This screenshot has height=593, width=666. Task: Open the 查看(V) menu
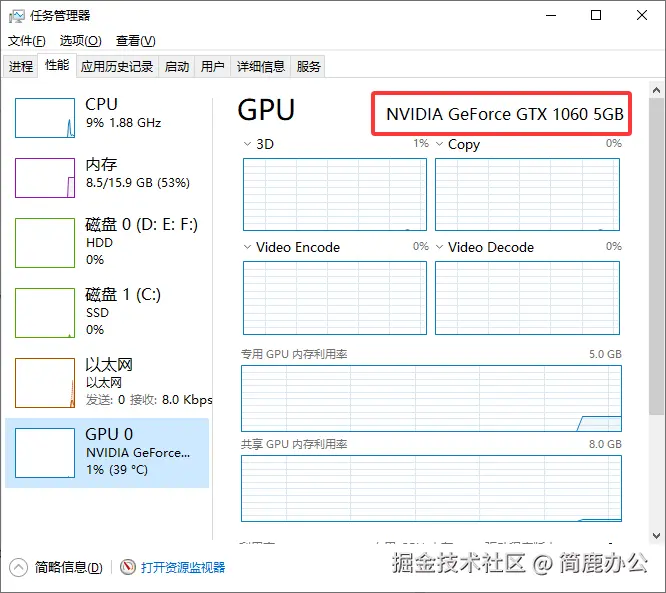[135, 41]
